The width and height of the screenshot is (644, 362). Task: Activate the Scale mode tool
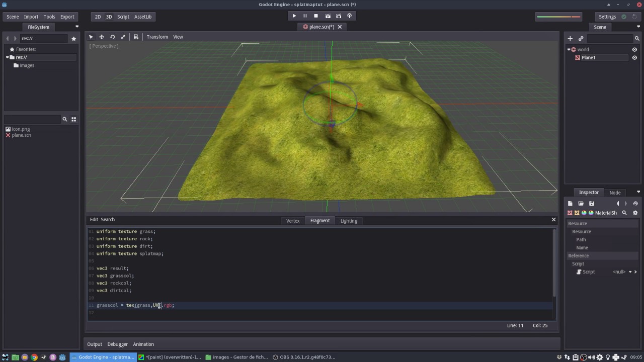[x=123, y=37]
